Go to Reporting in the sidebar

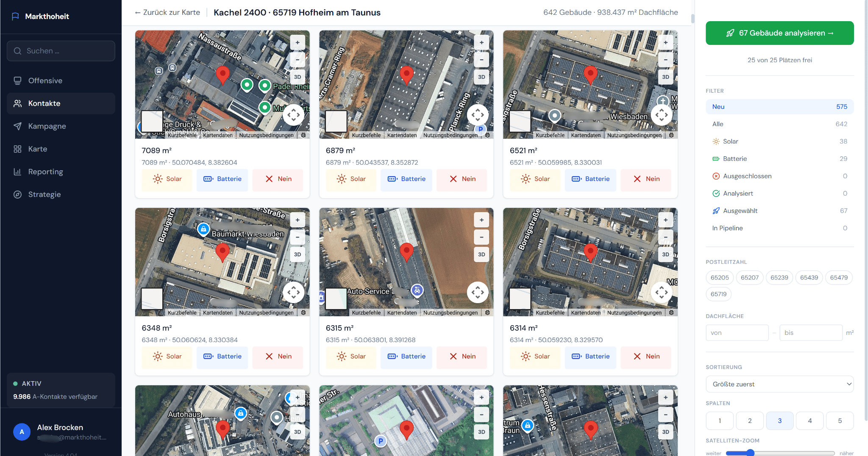click(x=61, y=171)
